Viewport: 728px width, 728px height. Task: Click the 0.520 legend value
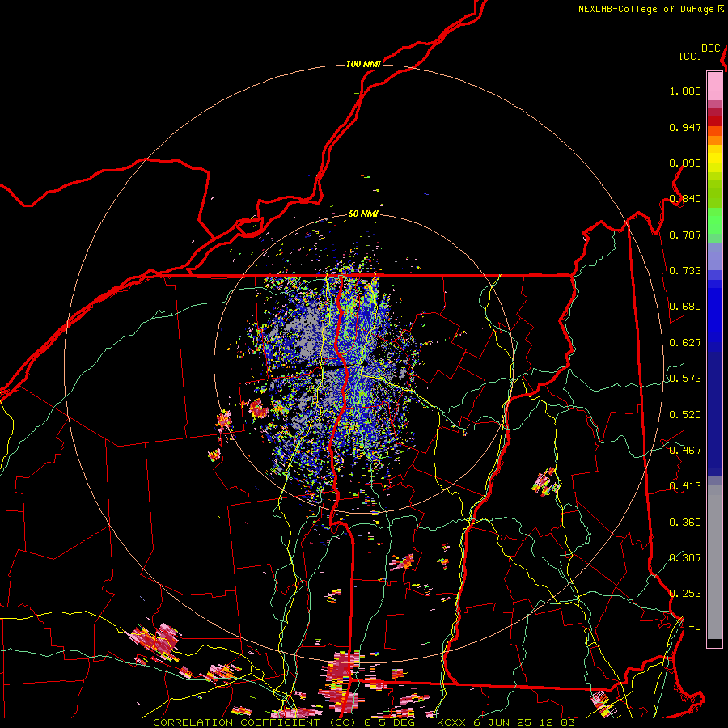[x=685, y=415]
